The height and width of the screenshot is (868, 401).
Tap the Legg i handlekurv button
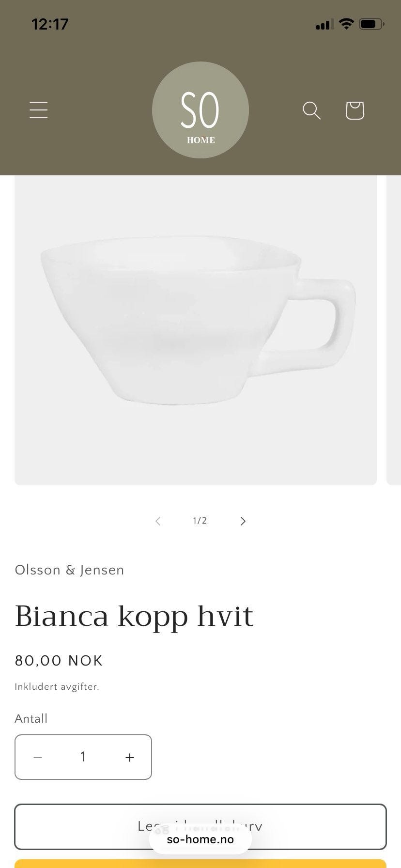200,827
